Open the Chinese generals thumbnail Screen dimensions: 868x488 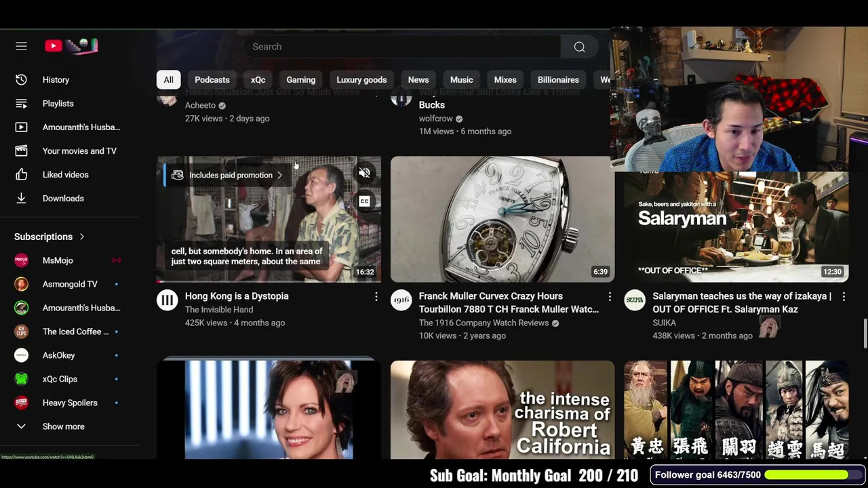pyautogui.click(x=736, y=409)
